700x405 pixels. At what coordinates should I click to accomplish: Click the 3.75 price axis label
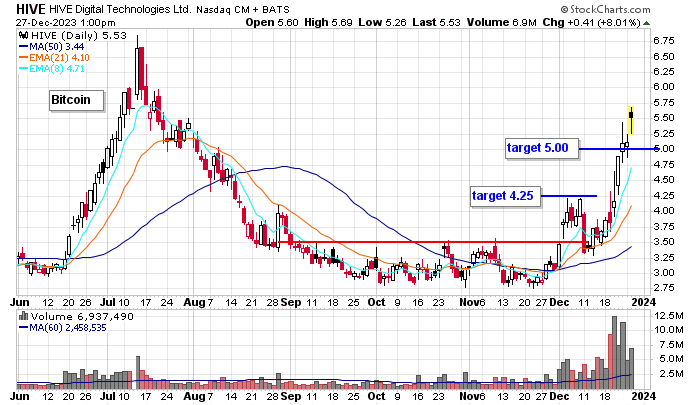(x=664, y=227)
